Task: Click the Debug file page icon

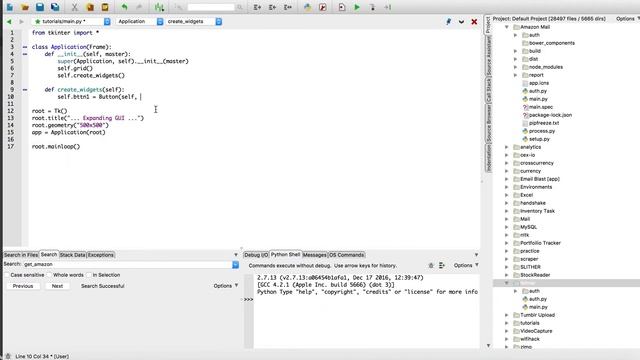Action: point(342,7)
